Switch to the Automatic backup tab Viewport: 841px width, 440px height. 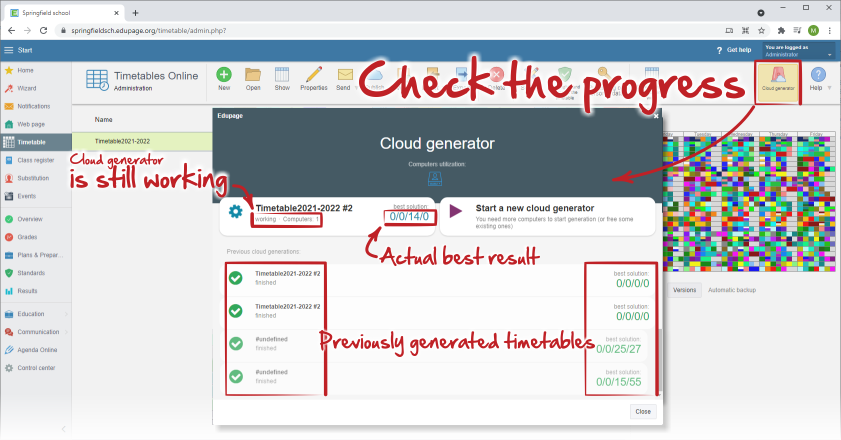[x=732, y=290]
